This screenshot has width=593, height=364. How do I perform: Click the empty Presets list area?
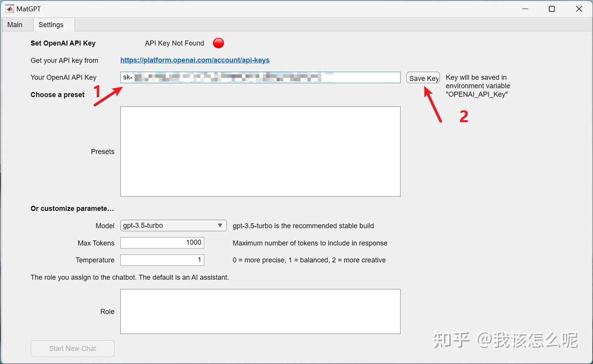(260, 151)
